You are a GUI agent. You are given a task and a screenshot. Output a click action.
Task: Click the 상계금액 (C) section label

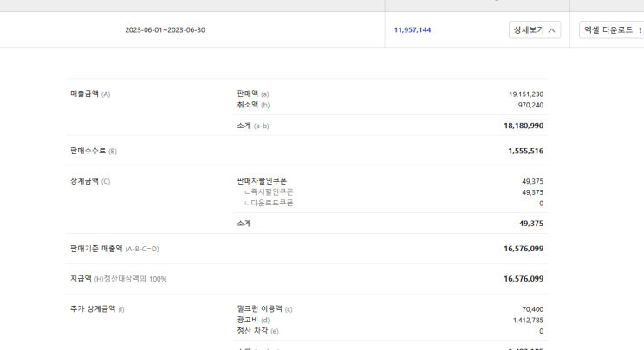coord(90,181)
